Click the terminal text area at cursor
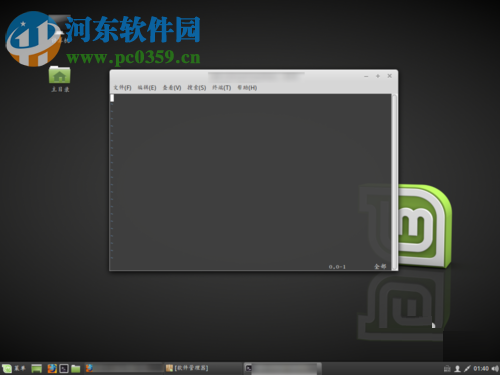This screenshot has width=500, height=375. [112, 98]
